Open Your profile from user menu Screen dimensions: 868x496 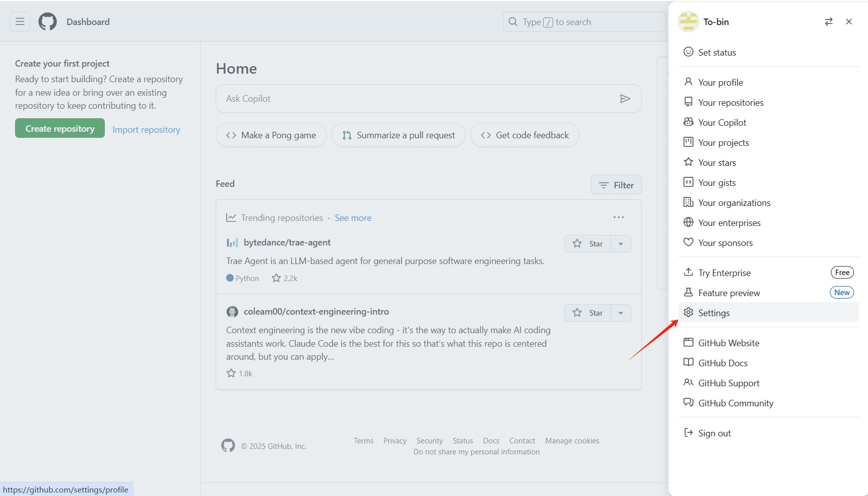coord(768,82)
